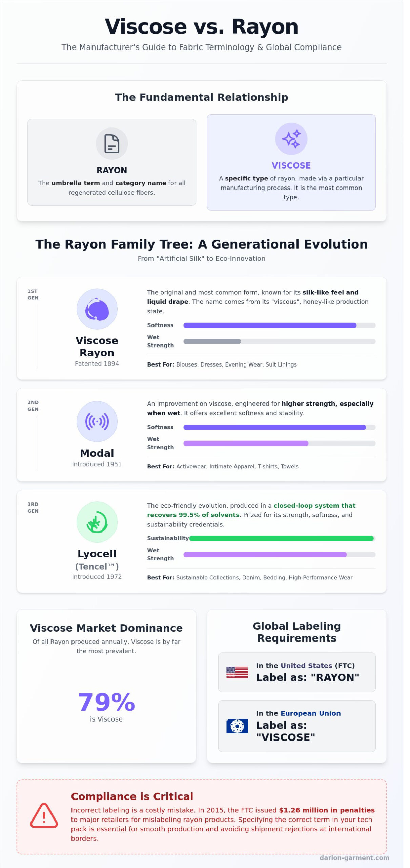410x868 pixels.
Task: Click the darlon-garment.com link
Action: (x=354, y=857)
